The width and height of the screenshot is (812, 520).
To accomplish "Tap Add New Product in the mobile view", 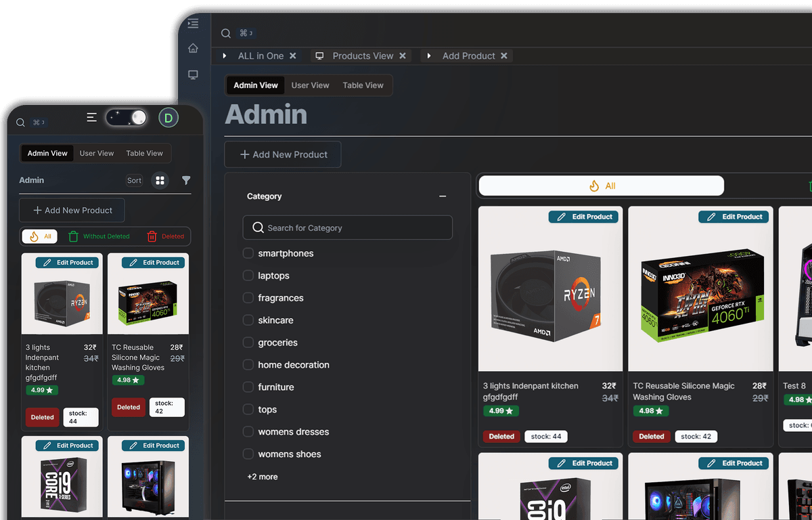I will [x=72, y=211].
